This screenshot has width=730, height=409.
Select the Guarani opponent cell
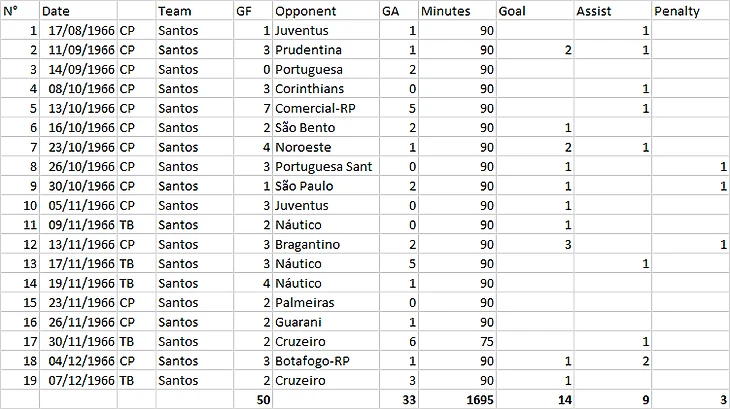(325, 322)
